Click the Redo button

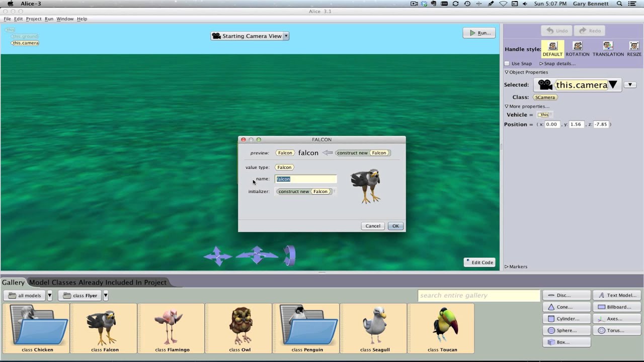point(589,31)
